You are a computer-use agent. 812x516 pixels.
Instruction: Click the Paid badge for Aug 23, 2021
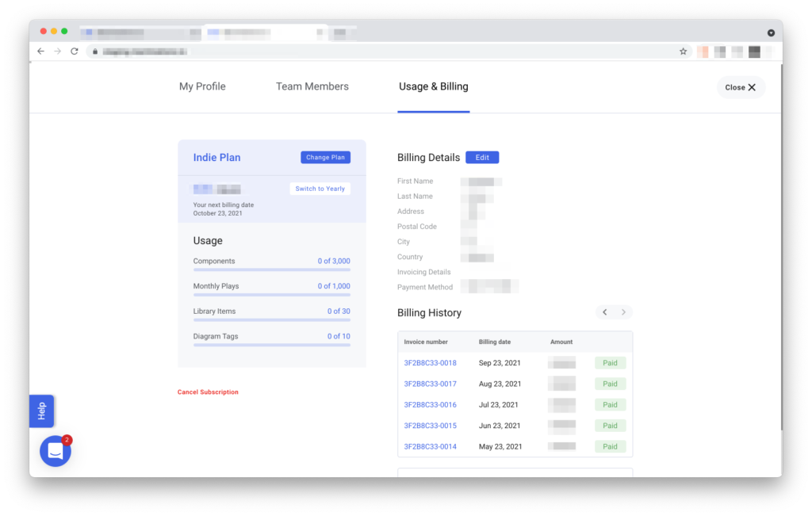pyautogui.click(x=610, y=384)
